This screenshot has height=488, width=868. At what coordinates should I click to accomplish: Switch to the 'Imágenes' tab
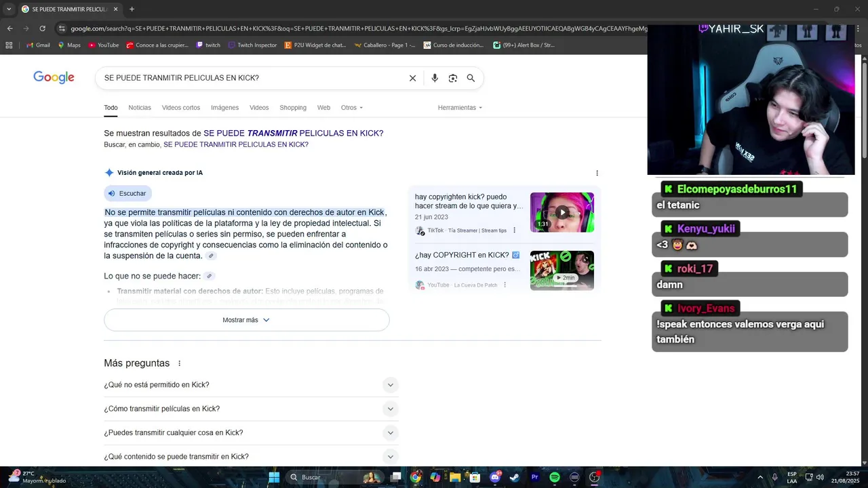pos(224,108)
